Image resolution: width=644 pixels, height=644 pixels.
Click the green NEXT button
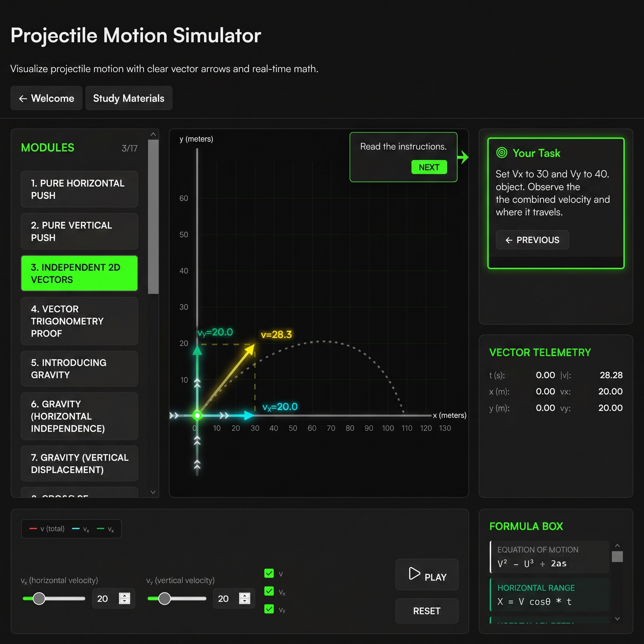click(429, 167)
